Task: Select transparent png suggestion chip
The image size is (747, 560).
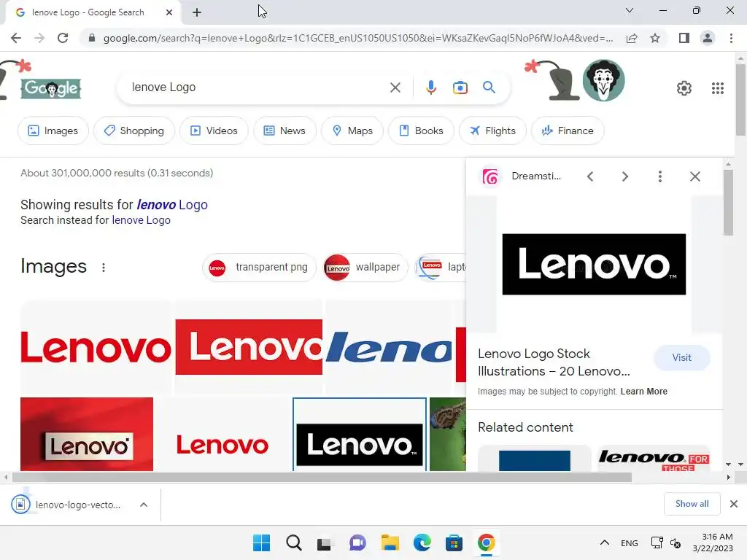Action: tap(259, 268)
